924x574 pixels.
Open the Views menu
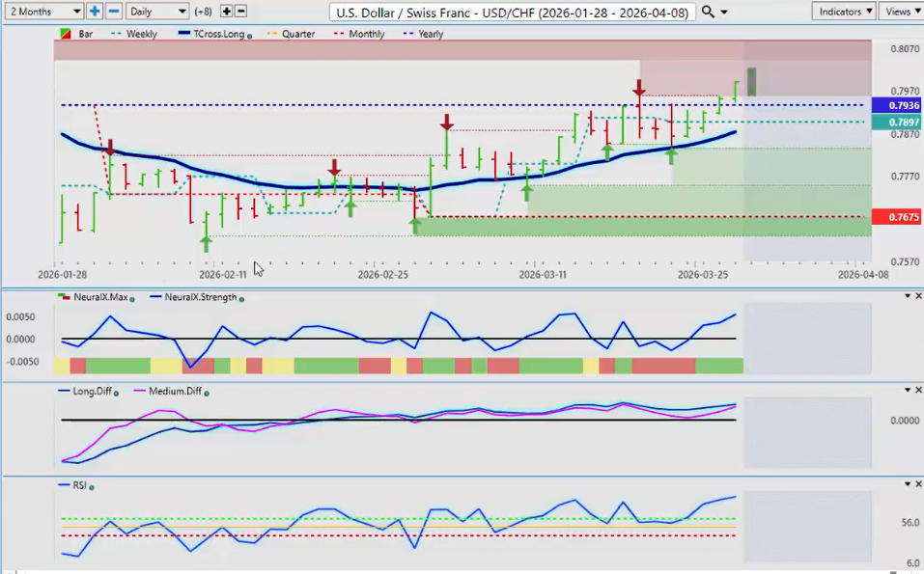[901, 12]
